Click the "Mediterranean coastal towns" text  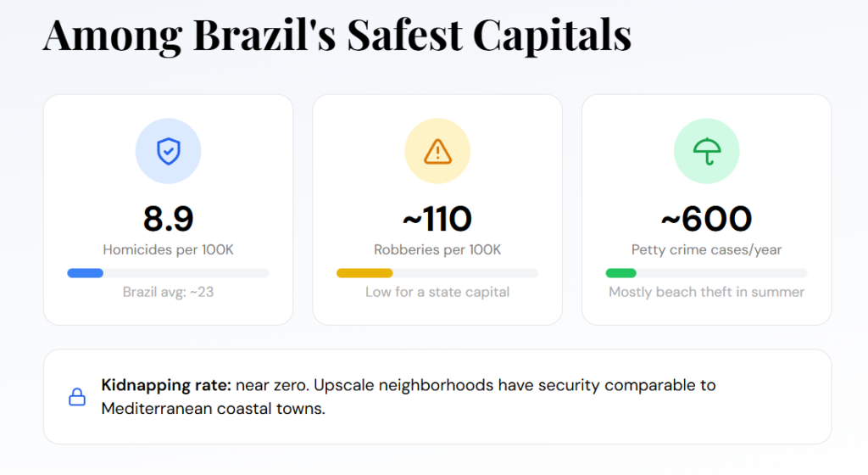[212, 409]
